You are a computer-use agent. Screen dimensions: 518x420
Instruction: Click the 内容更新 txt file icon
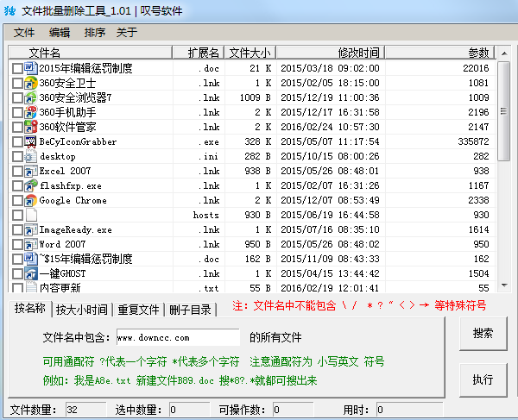(x=31, y=287)
